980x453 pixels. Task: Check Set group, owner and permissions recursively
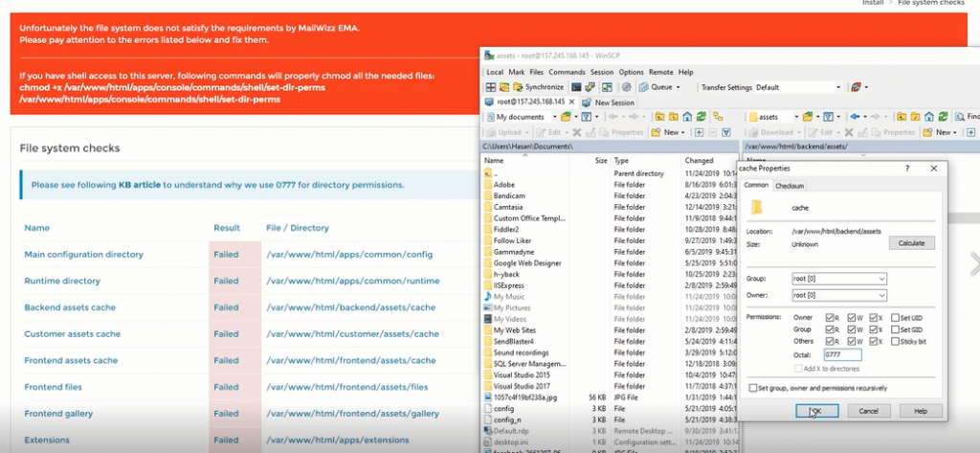(754, 388)
